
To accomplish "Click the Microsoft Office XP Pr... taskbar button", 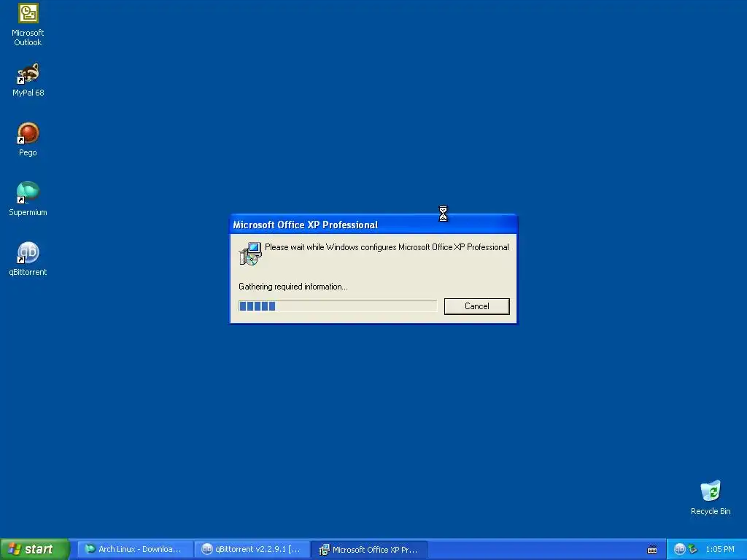I will click(x=369, y=550).
